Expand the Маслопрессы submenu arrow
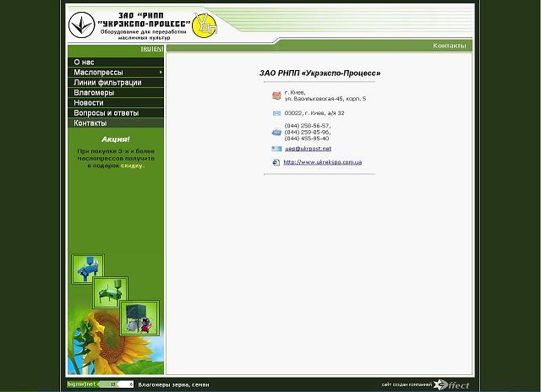The height and width of the screenshot is (392, 541). click(161, 73)
